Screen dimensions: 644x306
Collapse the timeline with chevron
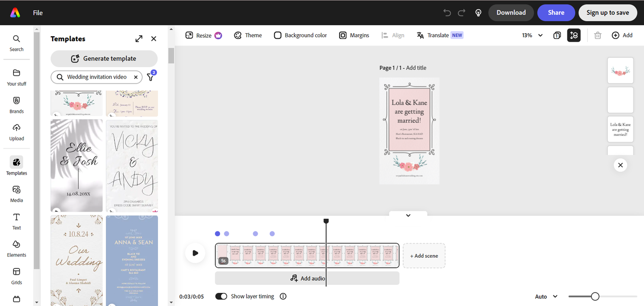click(408, 215)
